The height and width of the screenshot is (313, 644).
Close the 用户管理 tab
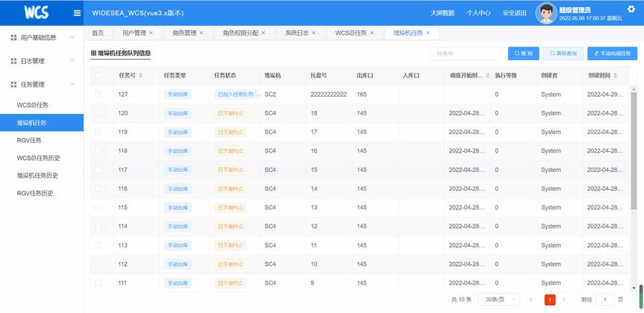pos(151,33)
